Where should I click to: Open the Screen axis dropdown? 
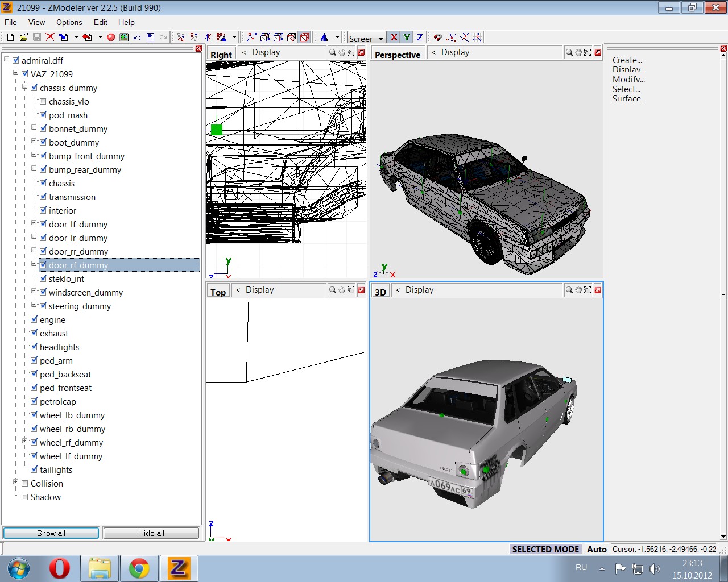click(380, 38)
